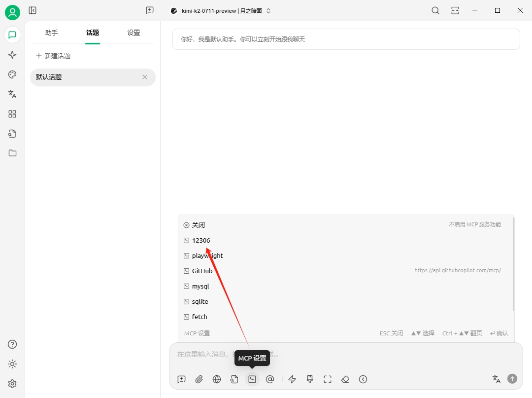Expand the input box with brackets icon
This screenshot has width=532, height=398.
click(328, 379)
